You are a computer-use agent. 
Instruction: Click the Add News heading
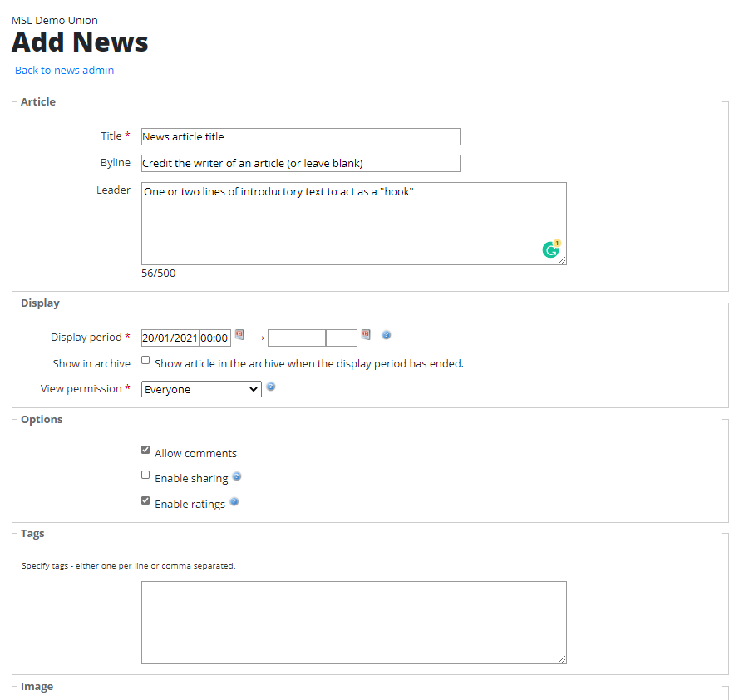80,42
